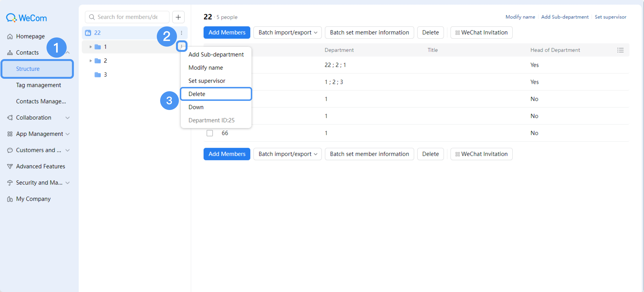Click the department cell "22 ; 2 ; 1"
Screen dimensions: 644x292
click(x=335, y=65)
